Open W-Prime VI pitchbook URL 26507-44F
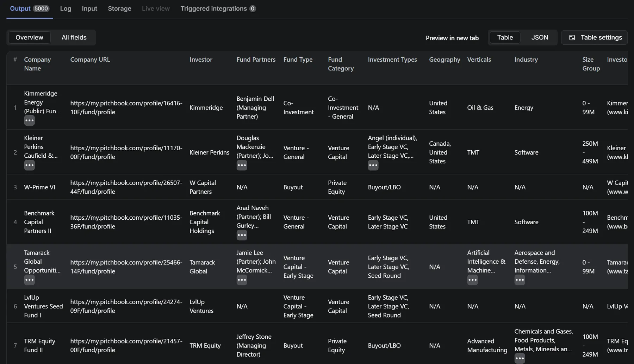This screenshot has height=364, width=634. (126, 187)
